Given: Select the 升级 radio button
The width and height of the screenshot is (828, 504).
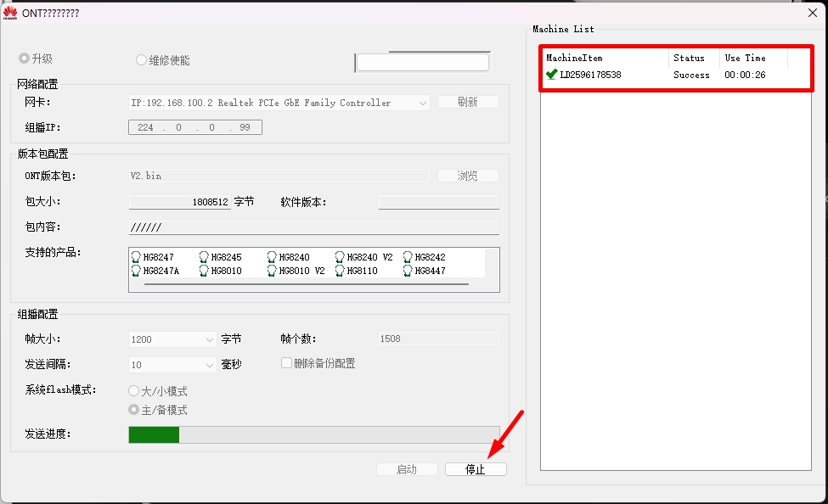Looking at the screenshot, I should [24, 59].
